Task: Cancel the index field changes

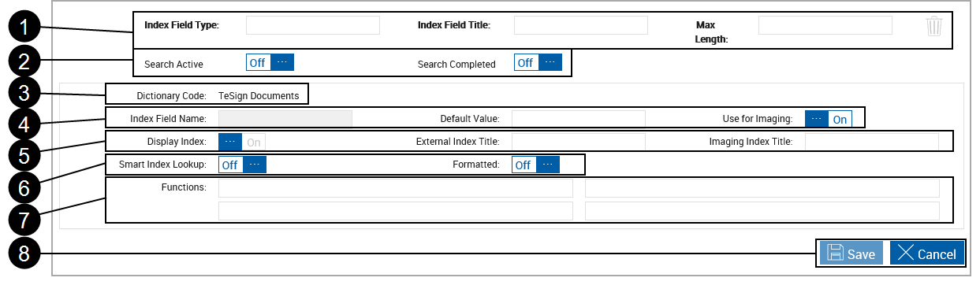Action: point(927,253)
